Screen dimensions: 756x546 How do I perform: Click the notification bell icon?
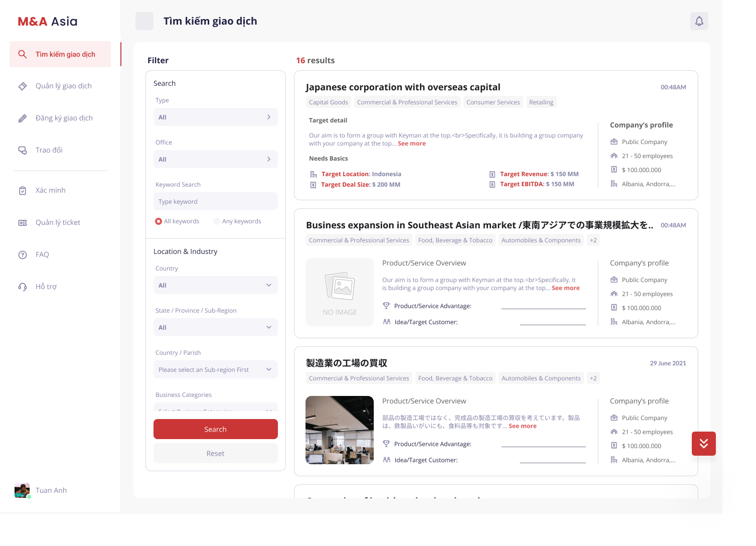pyautogui.click(x=699, y=21)
